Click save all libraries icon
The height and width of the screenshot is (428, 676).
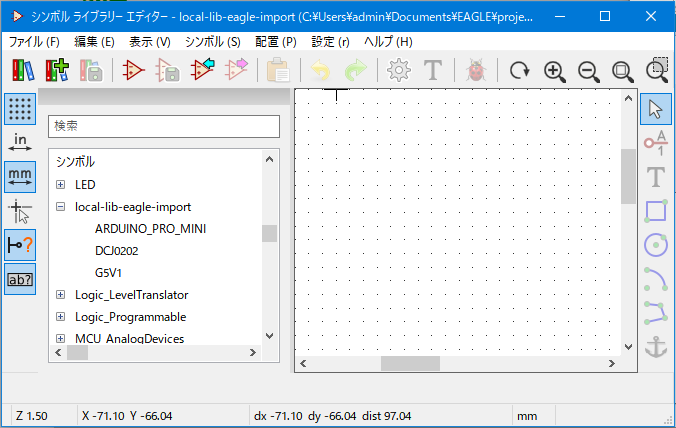click(91, 70)
